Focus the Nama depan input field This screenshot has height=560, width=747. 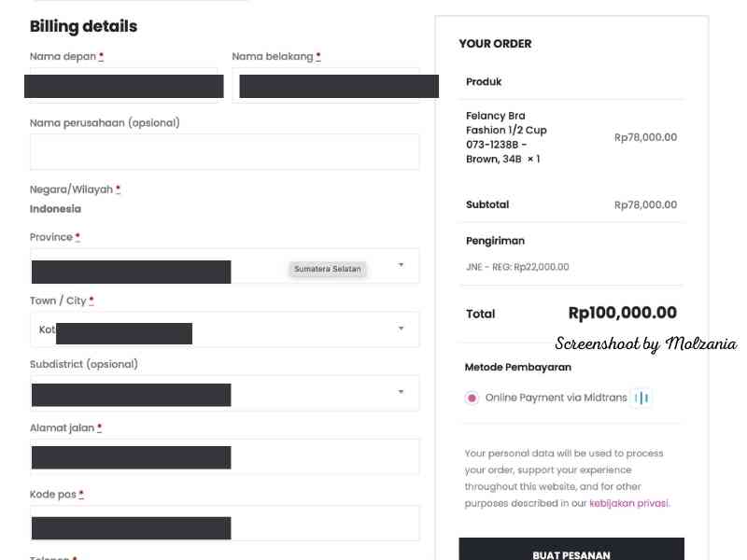point(123,85)
